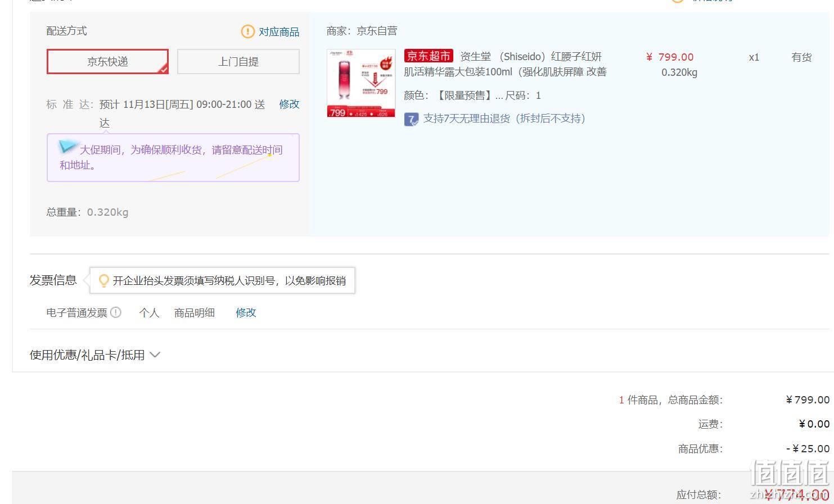
Task: Select 京东快递 delivery method
Action: point(107,61)
